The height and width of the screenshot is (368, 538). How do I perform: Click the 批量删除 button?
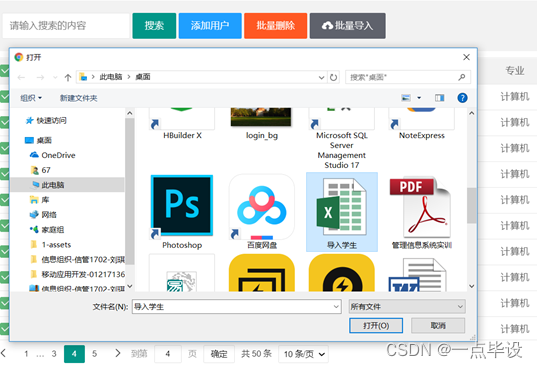coord(276,26)
